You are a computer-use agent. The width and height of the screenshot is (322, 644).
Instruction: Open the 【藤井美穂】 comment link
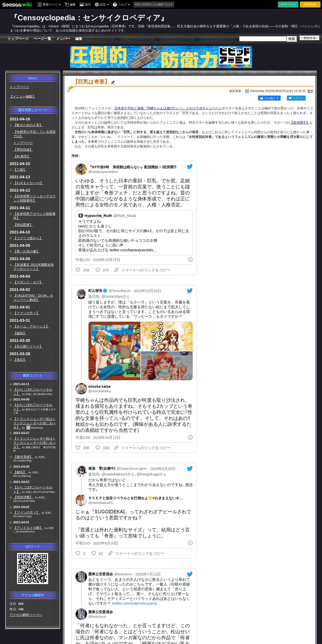pyautogui.click(x=23, y=457)
